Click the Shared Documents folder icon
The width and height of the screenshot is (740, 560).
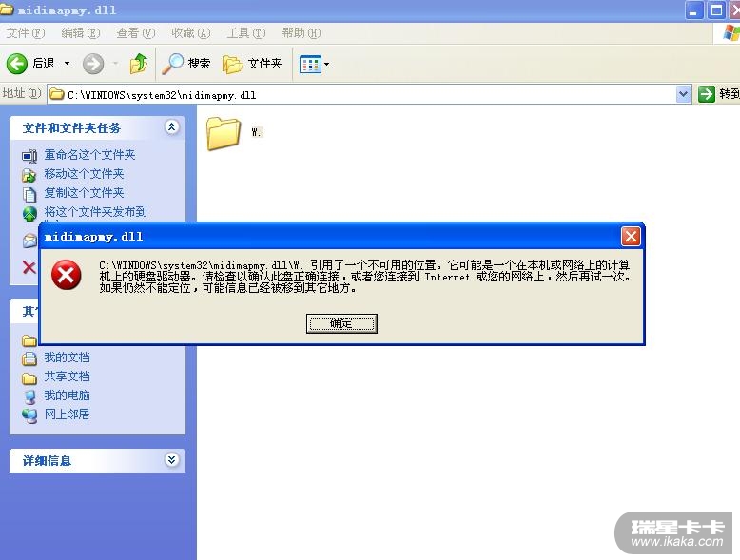coord(29,377)
